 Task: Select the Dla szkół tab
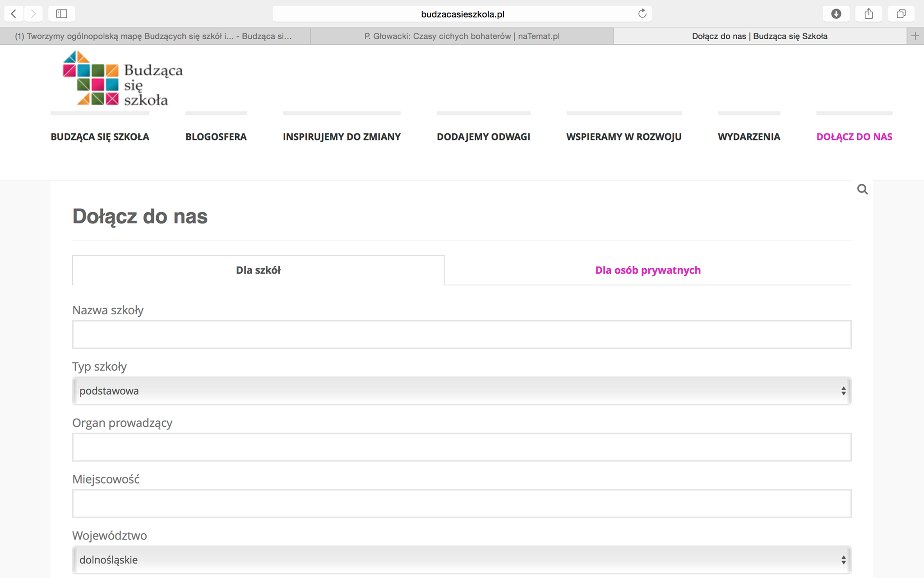point(258,270)
